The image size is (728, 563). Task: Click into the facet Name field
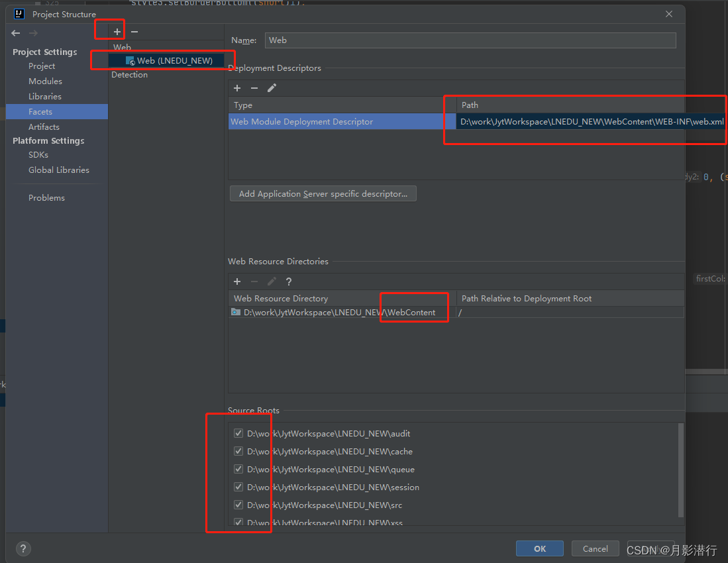pos(470,40)
